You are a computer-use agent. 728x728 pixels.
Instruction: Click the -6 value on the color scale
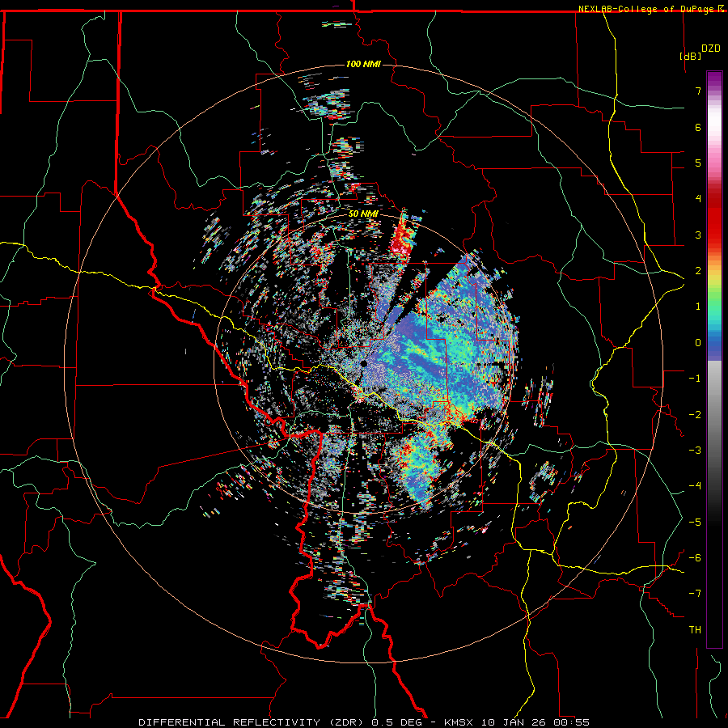[x=695, y=558]
